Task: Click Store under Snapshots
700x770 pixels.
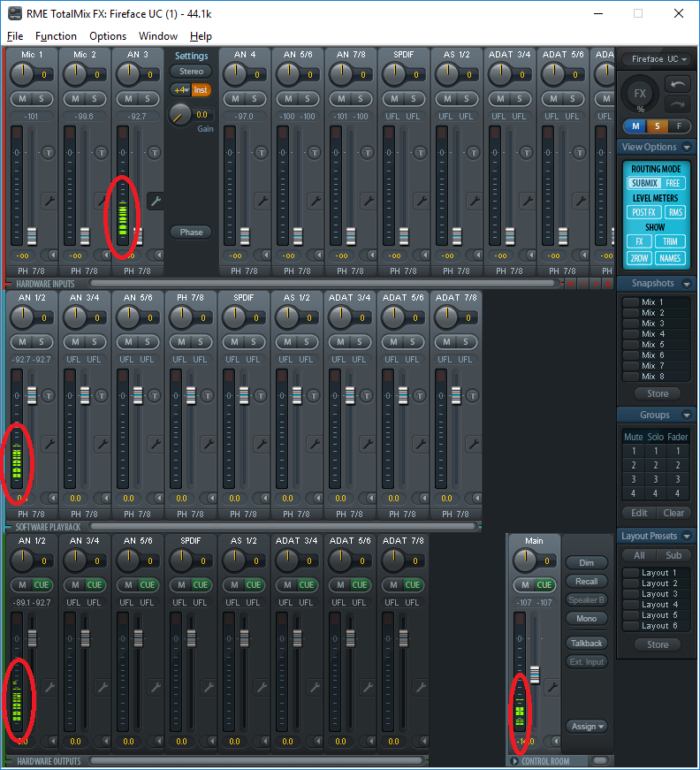Action: click(658, 393)
